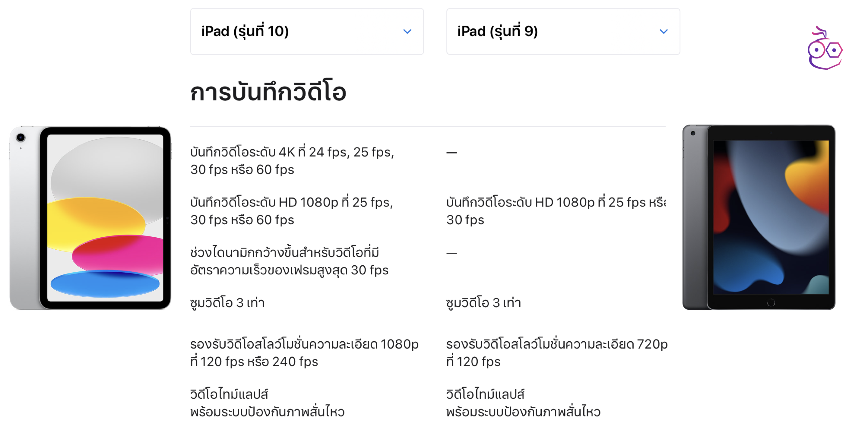Click the dark wallpaper screen of iPad 9
The image size is (868, 433).
pyautogui.click(x=771, y=217)
